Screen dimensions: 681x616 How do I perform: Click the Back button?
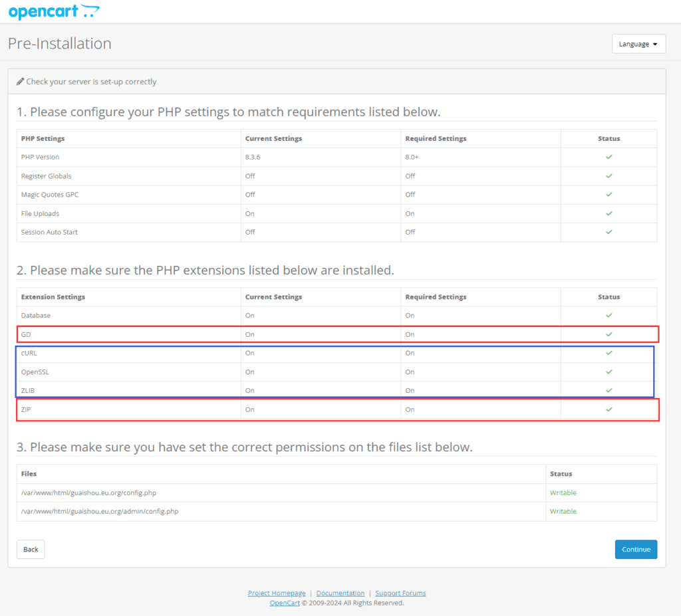[x=30, y=549]
